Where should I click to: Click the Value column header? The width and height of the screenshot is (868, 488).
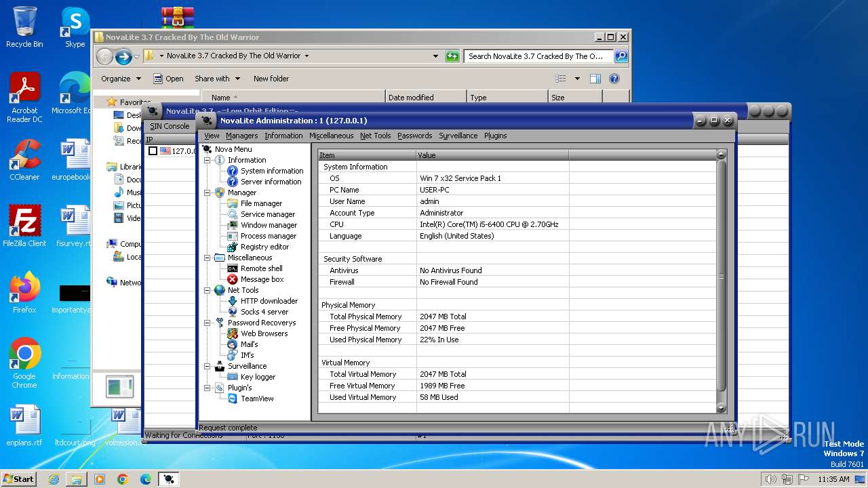click(x=492, y=155)
